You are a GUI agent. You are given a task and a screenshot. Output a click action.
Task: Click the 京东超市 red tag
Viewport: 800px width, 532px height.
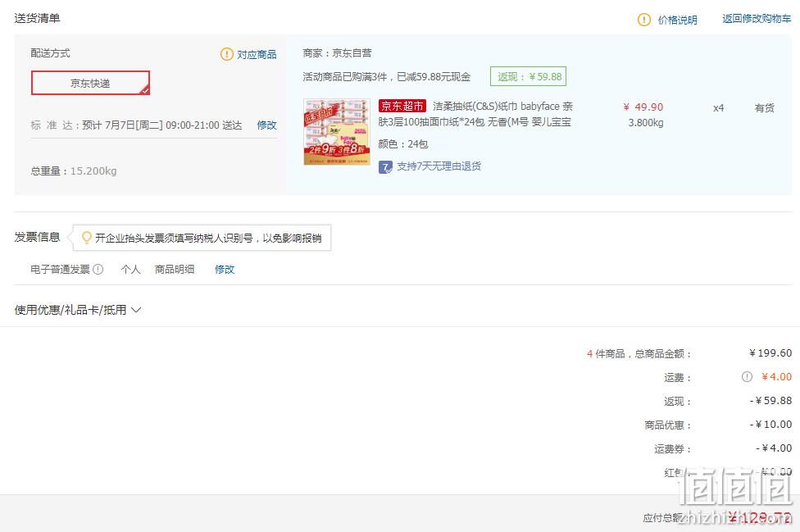tap(402, 106)
